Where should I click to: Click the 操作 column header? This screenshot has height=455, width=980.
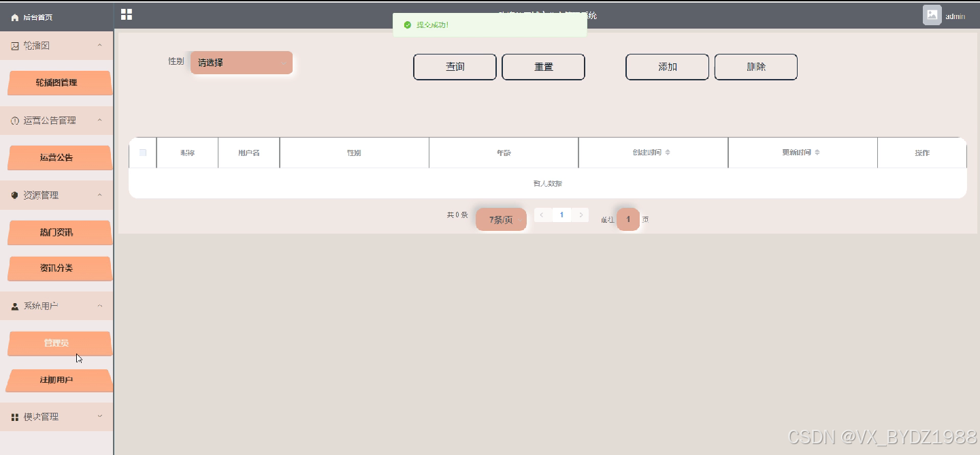pyautogui.click(x=922, y=153)
